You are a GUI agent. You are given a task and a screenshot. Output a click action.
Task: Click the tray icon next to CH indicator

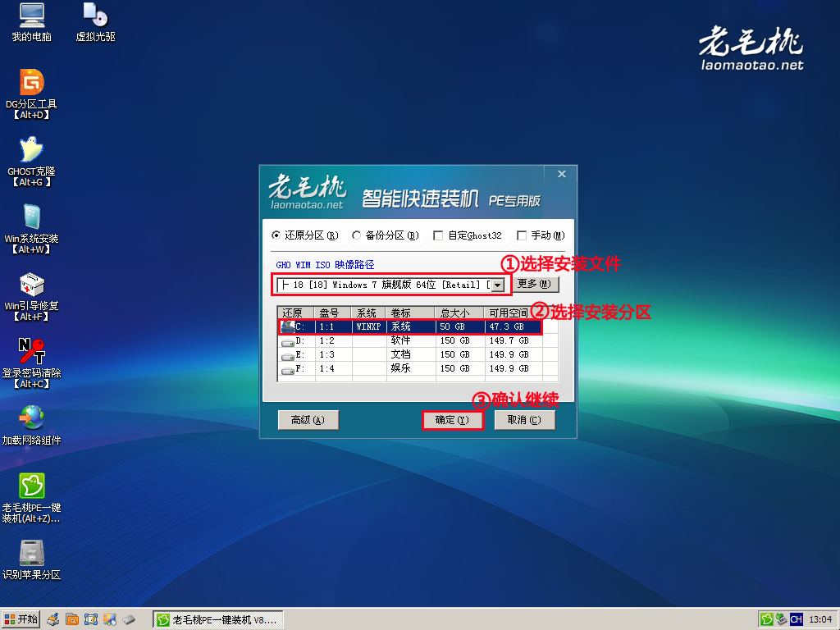pos(782,620)
